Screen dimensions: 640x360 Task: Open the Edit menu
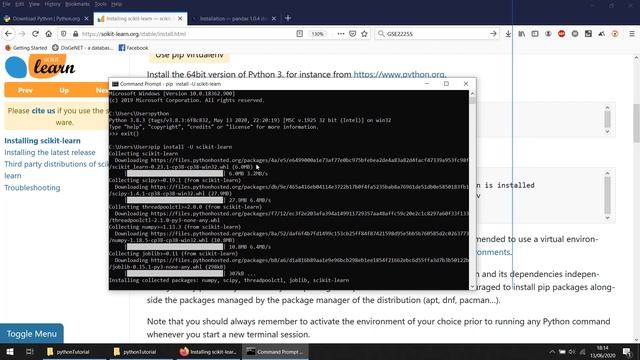point(20,4)
